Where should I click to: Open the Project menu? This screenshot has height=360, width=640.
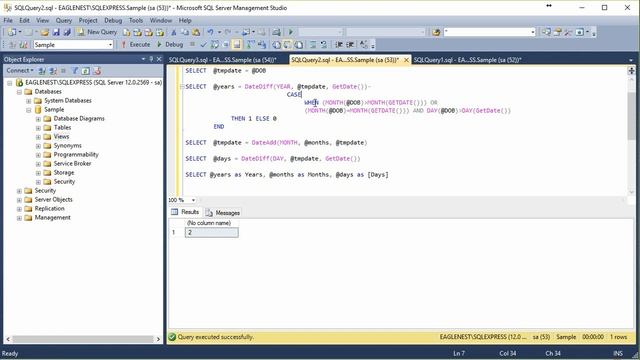coord(88,20)
